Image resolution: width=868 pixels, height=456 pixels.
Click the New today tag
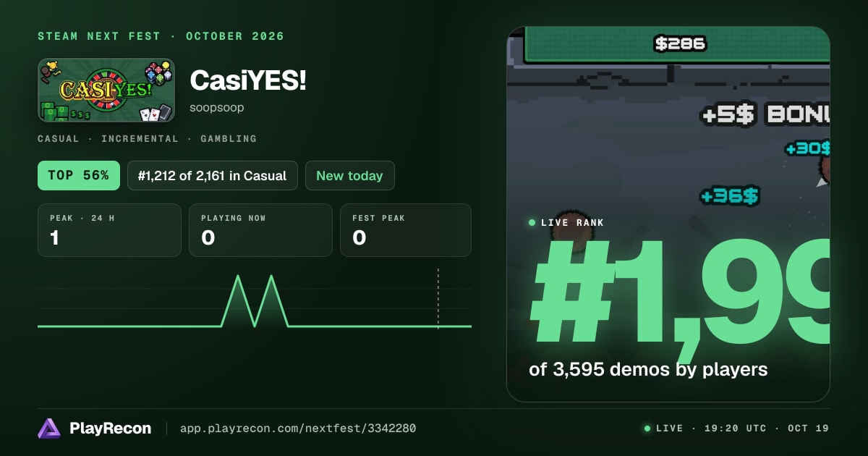point(350,175)
